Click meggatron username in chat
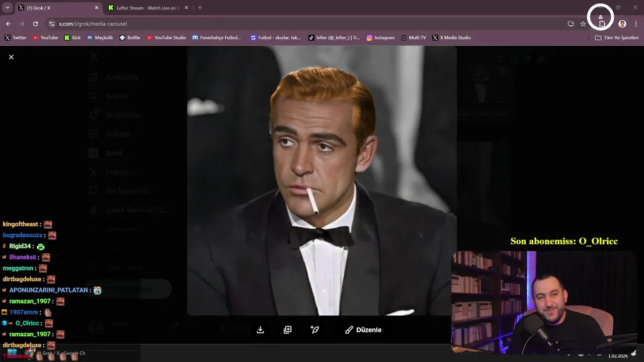The height and width of the screenshot is (362, 644). [18, 268]
